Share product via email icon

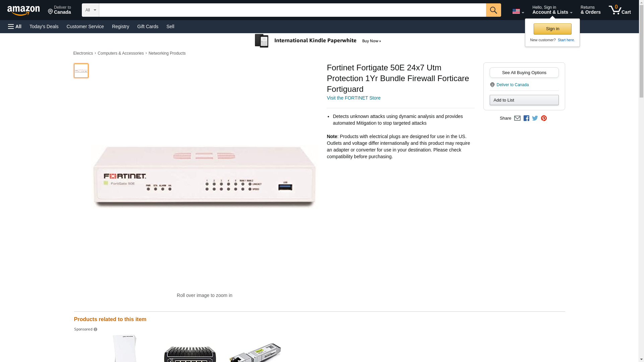(517, 118)
